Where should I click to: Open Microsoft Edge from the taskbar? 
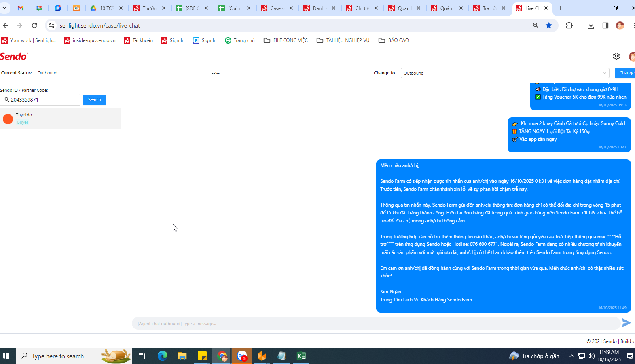click(x=163, y=356)
